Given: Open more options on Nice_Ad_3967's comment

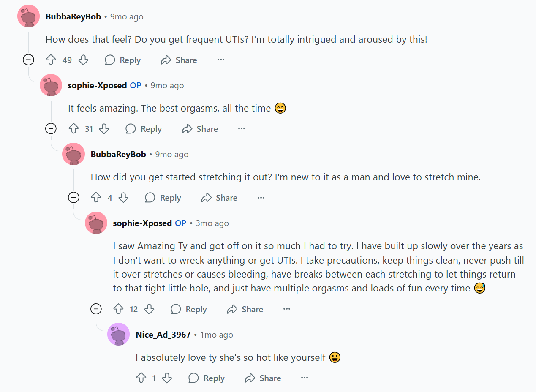Looking at the screenshot, I should 305,378.
